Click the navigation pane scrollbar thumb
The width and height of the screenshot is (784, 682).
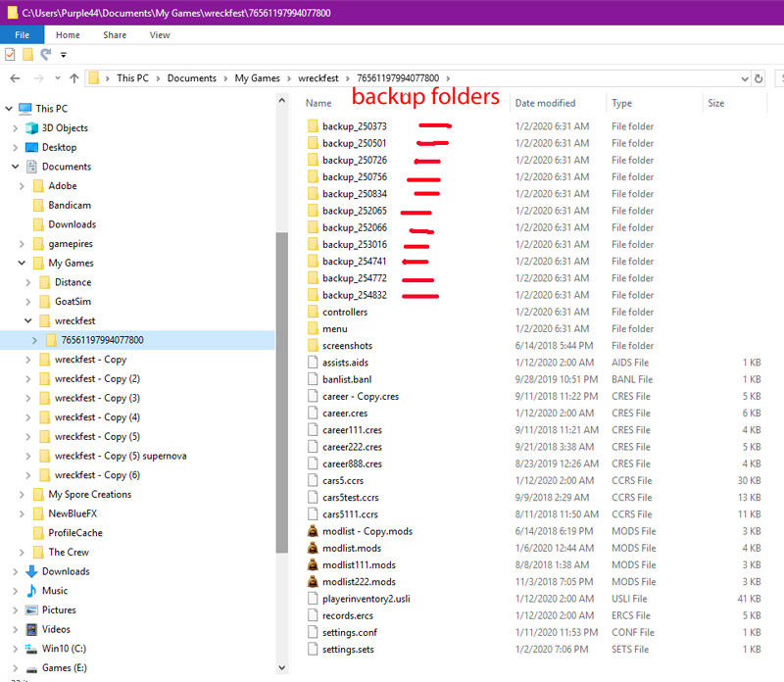[281, 393]
